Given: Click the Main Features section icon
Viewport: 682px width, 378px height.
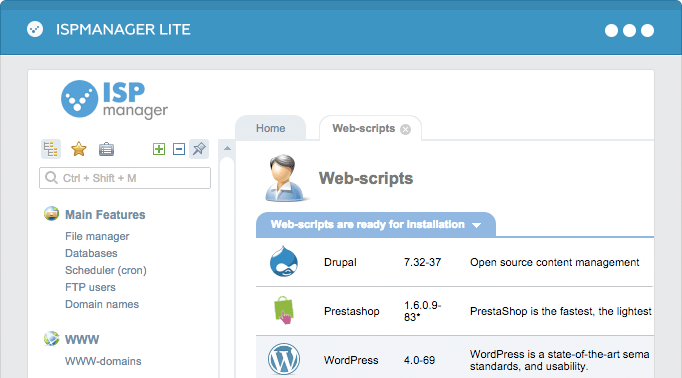Looking at the screenshot, I should click(51, 214).
